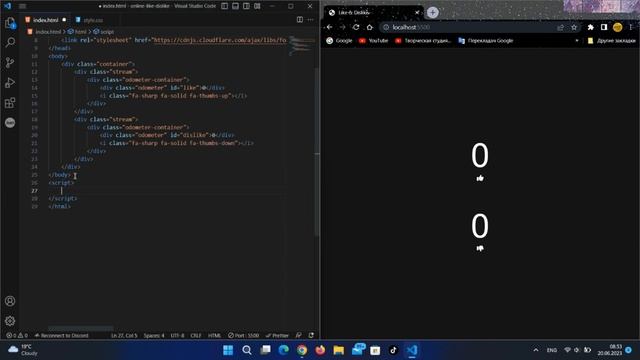Click the editor horizontal scrollbar
Screen dimensions: 640x360
(x=80, y=329)
